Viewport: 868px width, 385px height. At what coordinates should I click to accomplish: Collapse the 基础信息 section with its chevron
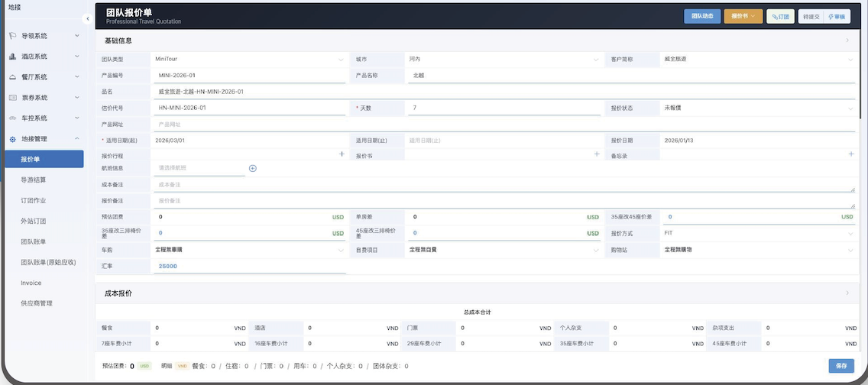[847, 40]
